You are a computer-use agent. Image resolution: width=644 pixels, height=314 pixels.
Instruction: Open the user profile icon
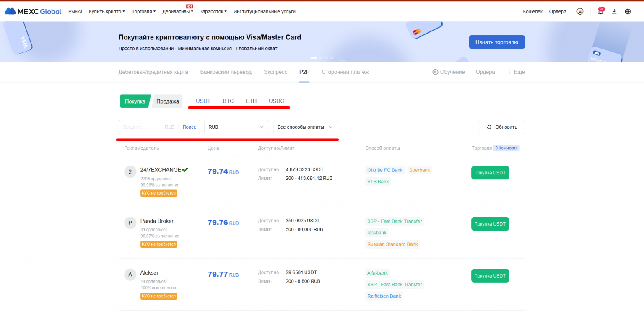pos(580,11)
